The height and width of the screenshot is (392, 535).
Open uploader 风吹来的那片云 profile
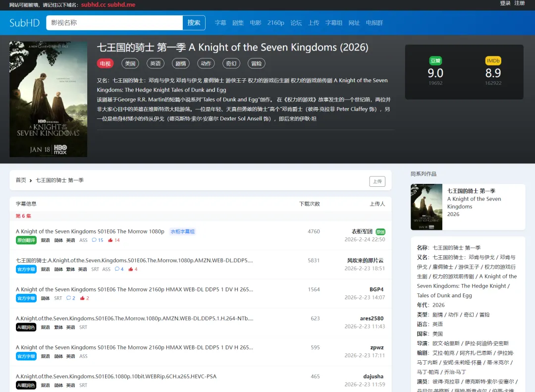(366, 261)
